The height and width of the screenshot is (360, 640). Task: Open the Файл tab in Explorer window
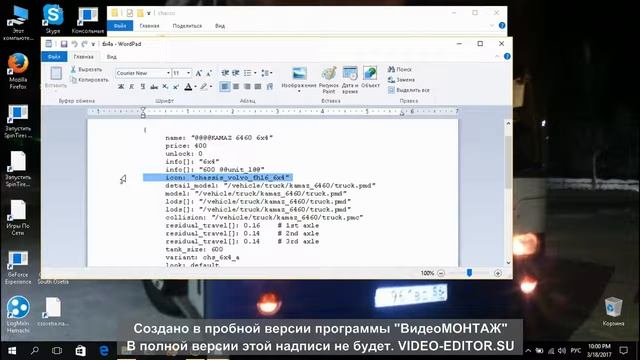point(120,26)
